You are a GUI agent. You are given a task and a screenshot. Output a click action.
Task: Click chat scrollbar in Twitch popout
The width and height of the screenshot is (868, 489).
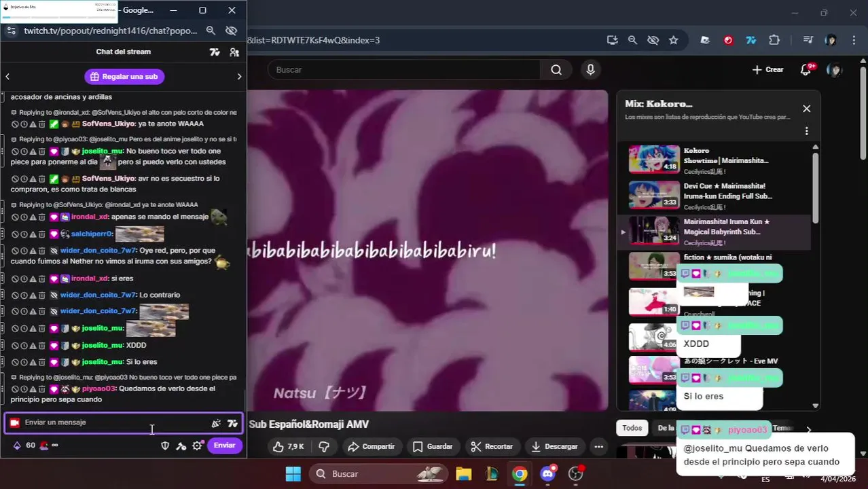click(x=245, y=399)
